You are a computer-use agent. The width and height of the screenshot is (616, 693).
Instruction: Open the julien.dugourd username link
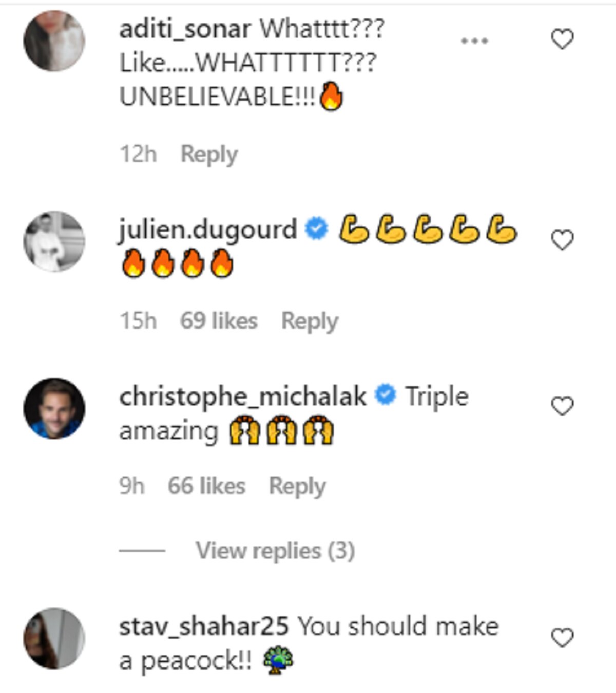pos(208,229)
